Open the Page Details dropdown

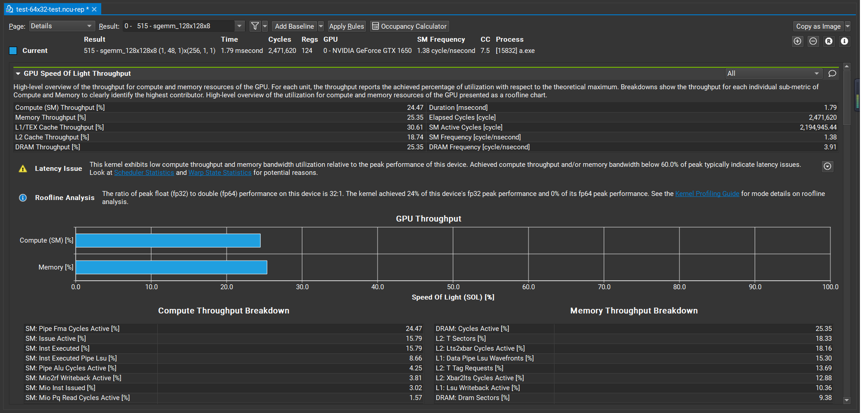click(x=61, y=26)
